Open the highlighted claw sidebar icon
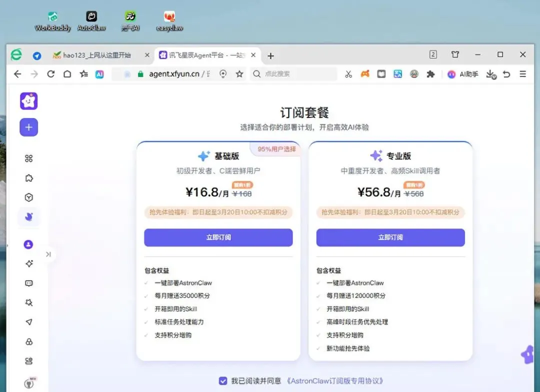The height and width of the screenshot is (392, 540). pyautogui.click(x=29, y=216)
